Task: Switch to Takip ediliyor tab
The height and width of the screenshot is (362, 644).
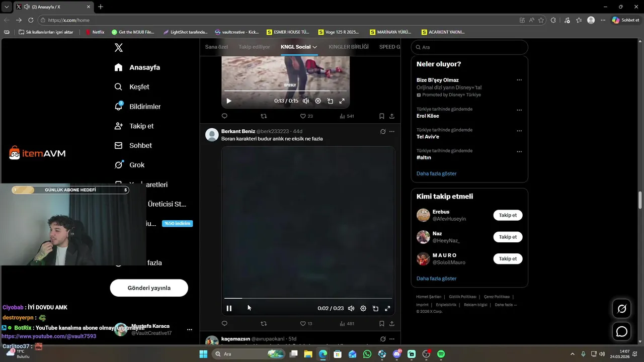Action: tap(254, 47)
